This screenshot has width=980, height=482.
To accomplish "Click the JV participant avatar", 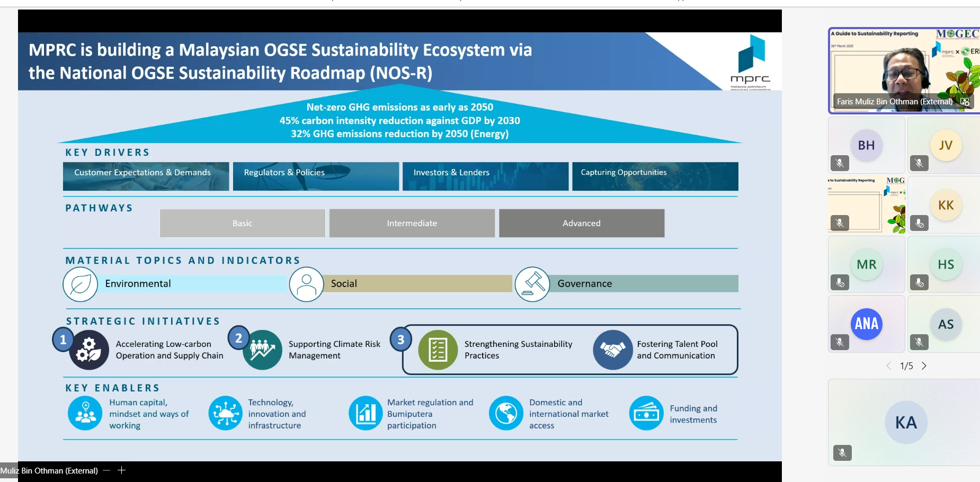I will pyautogui.click(x=946, y=145).
